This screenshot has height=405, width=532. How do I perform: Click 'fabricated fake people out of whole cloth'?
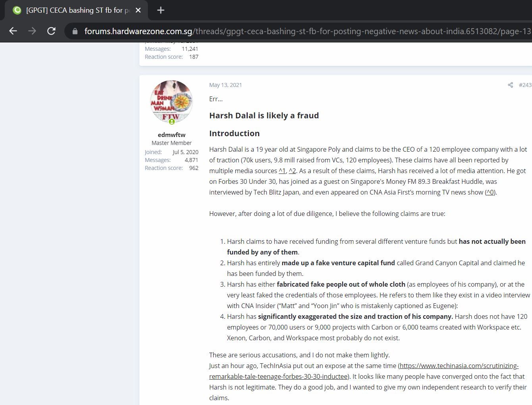click(x=341, y=284)
